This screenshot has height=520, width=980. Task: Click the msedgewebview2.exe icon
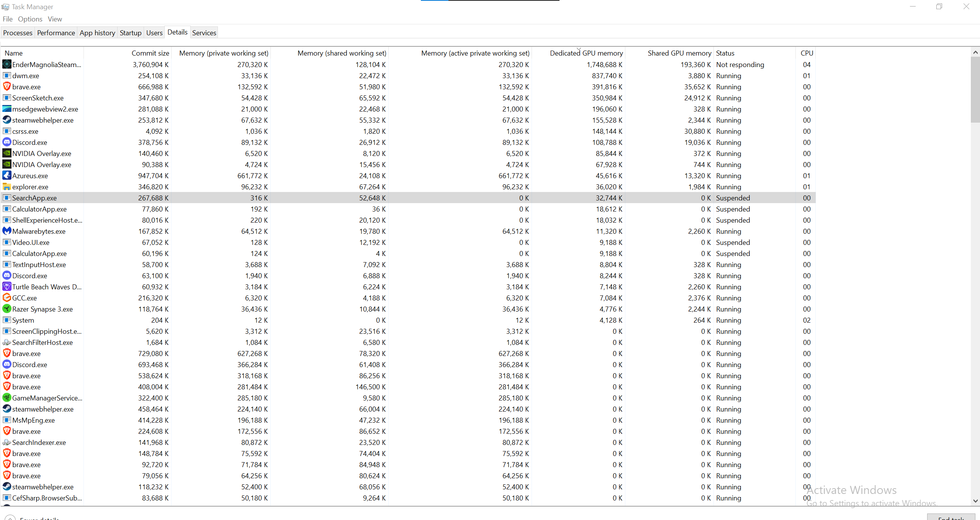coord(7,109)
